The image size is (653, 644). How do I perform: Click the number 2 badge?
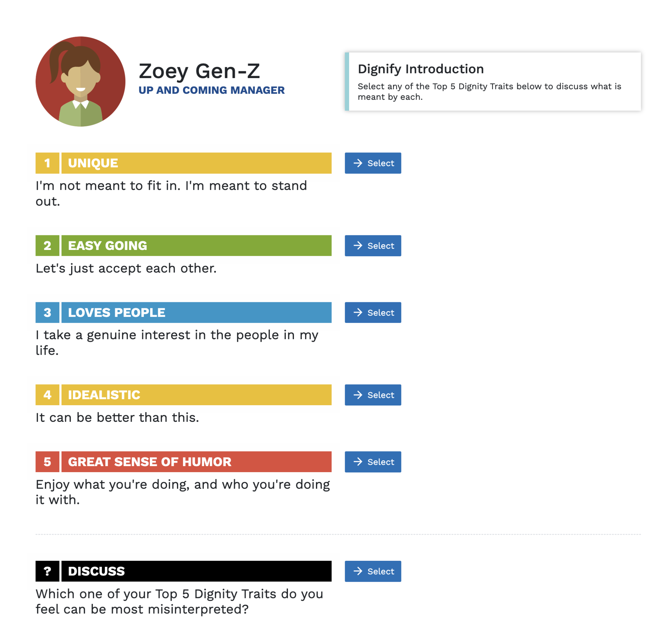coord(47,245)
